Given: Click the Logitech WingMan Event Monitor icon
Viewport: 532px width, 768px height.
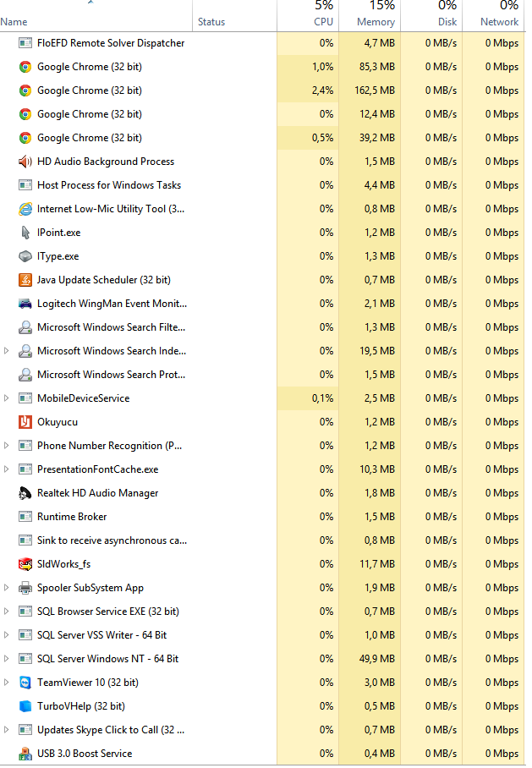Looking at the screenshot, I should click(25, 304).
